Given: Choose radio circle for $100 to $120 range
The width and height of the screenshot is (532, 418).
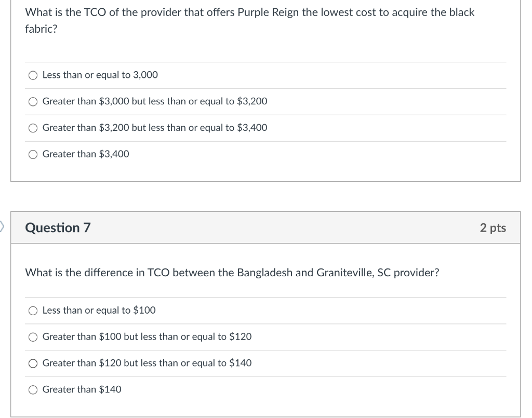Looking at the screenshot, I should (33, 337).
